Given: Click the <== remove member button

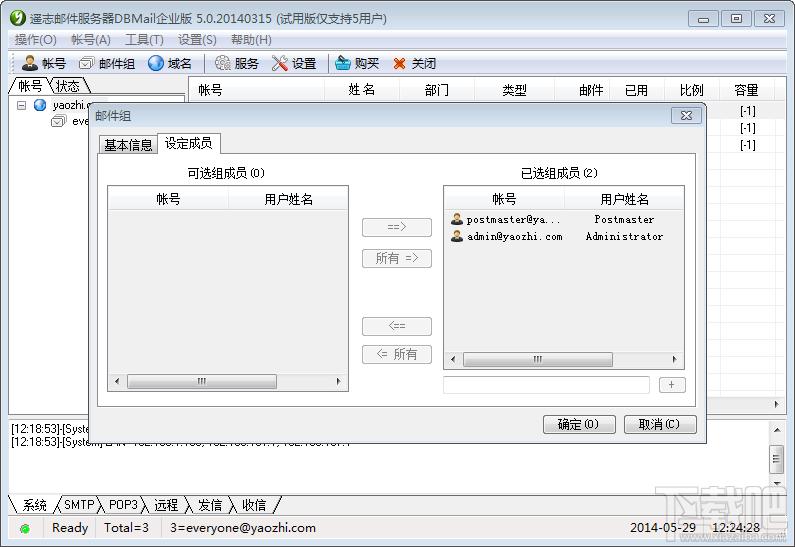Looking at the screenshot, I should tap(396, 326).
